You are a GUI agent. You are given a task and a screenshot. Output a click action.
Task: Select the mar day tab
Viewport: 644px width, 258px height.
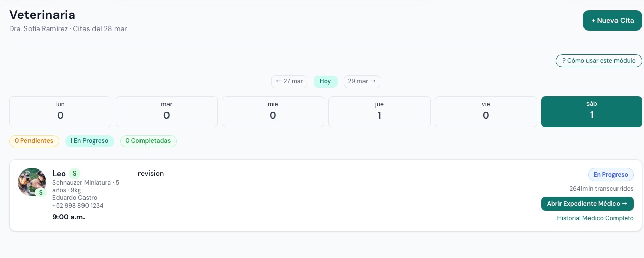click(x=166, y=111)
